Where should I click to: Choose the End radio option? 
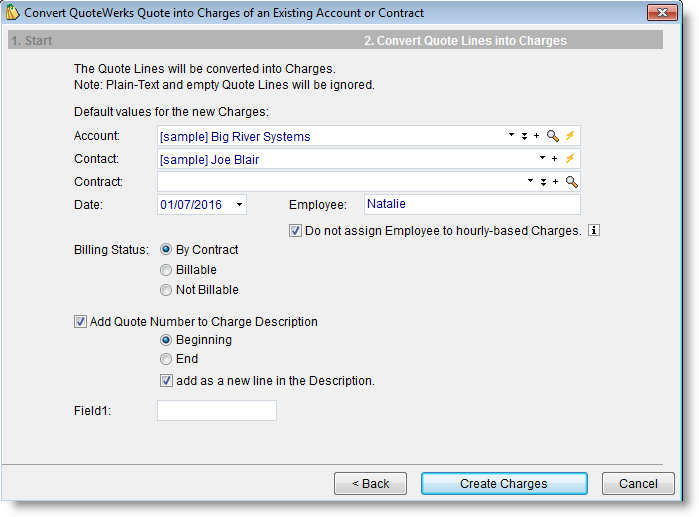166,359
